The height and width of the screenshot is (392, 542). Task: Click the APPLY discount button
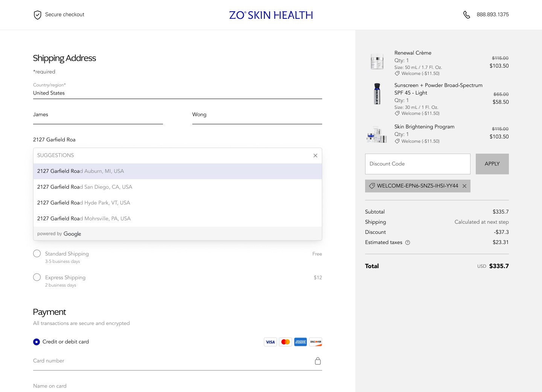(x=492, y=164)
